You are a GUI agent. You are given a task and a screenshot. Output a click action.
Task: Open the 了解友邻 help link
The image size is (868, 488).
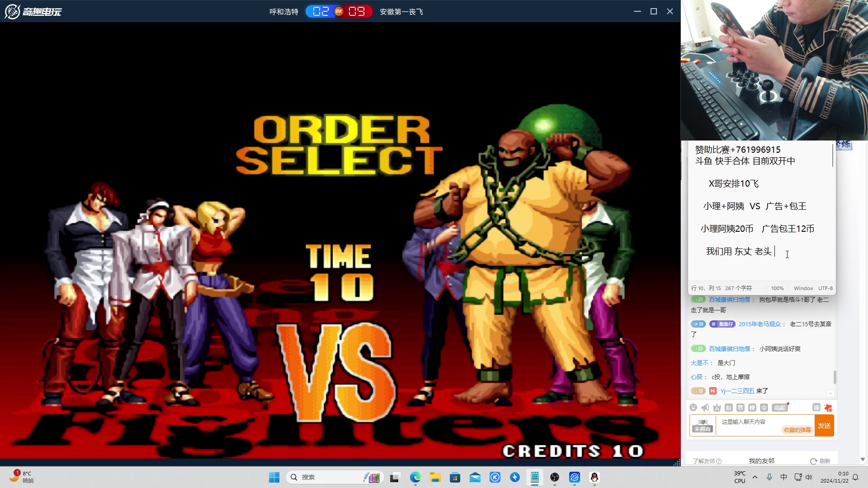tap(707, 461)
